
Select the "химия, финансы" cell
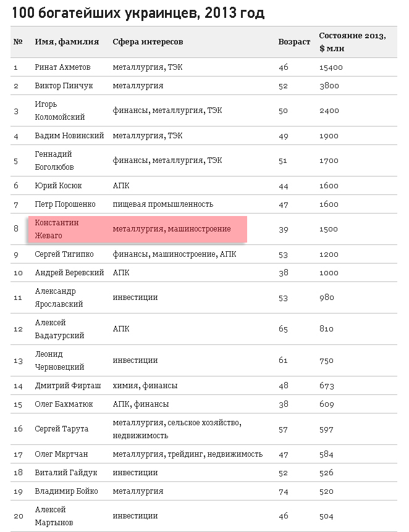point(145,386)
